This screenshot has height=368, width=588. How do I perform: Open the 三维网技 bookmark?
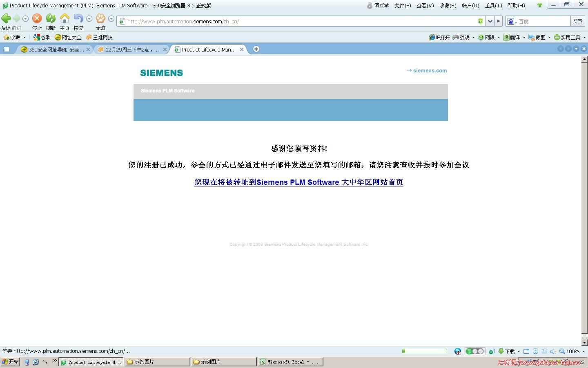click(99, 37)
